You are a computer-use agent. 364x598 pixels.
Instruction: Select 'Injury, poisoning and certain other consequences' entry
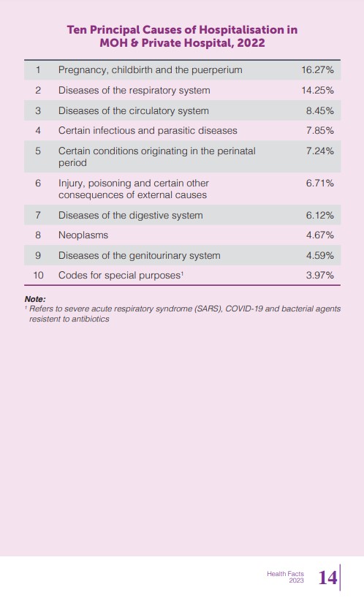click(134, 189)
